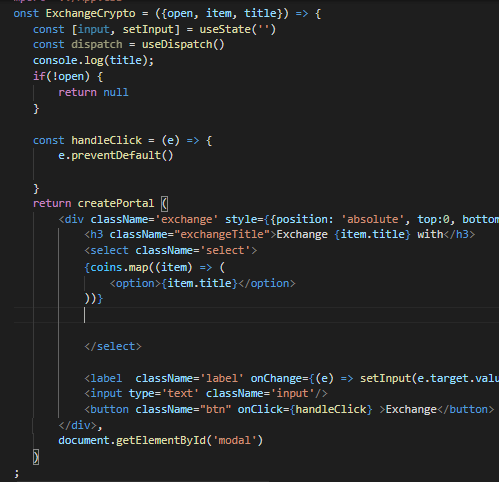Place cursor on the empty active line
Viewport: 499px width, 482px height.
(257, 315)
